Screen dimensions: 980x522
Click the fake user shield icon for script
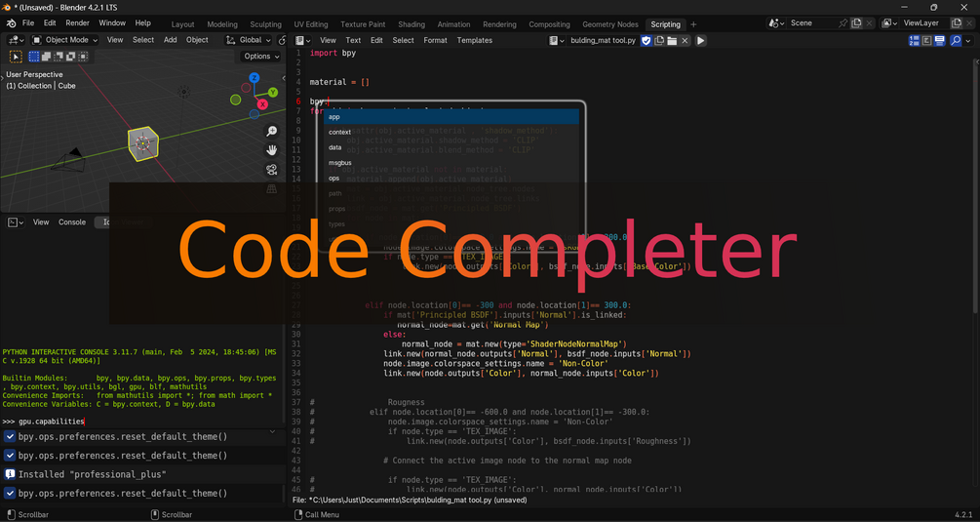647,41
